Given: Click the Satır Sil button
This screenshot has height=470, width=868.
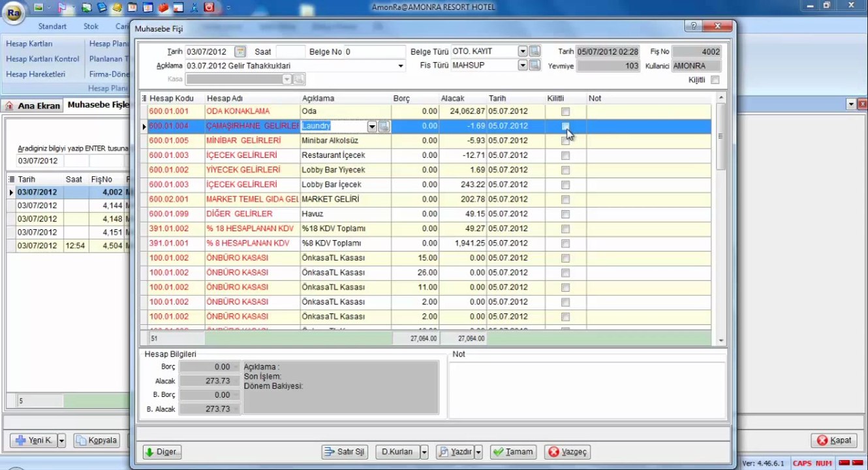Looking at the screenshot, I should coord(345,452).
